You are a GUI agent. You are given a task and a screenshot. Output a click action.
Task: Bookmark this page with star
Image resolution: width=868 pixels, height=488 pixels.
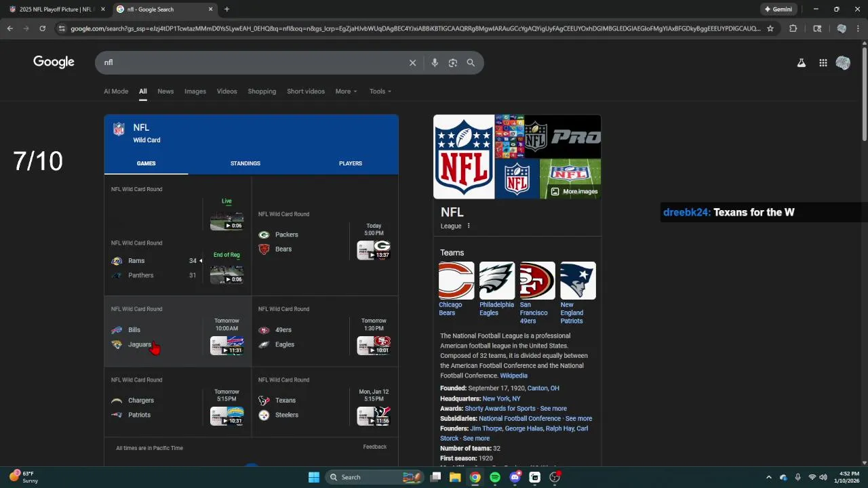coord(770,28)
